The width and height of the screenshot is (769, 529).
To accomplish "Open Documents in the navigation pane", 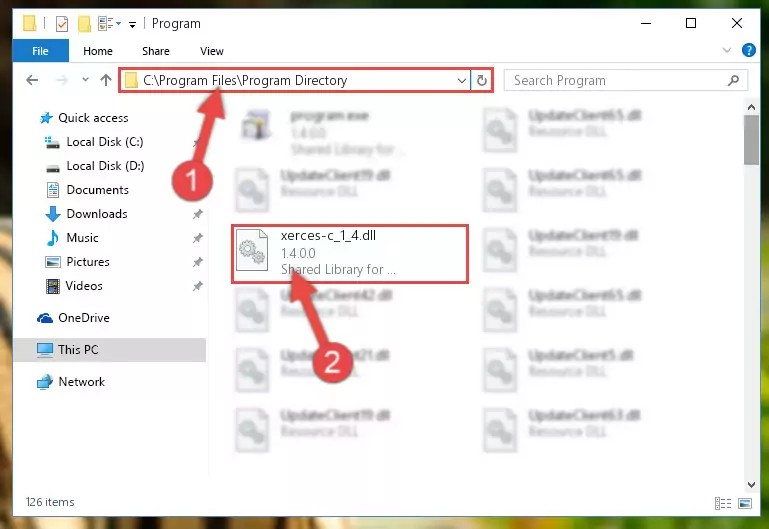I will click(x=98, y=190).
